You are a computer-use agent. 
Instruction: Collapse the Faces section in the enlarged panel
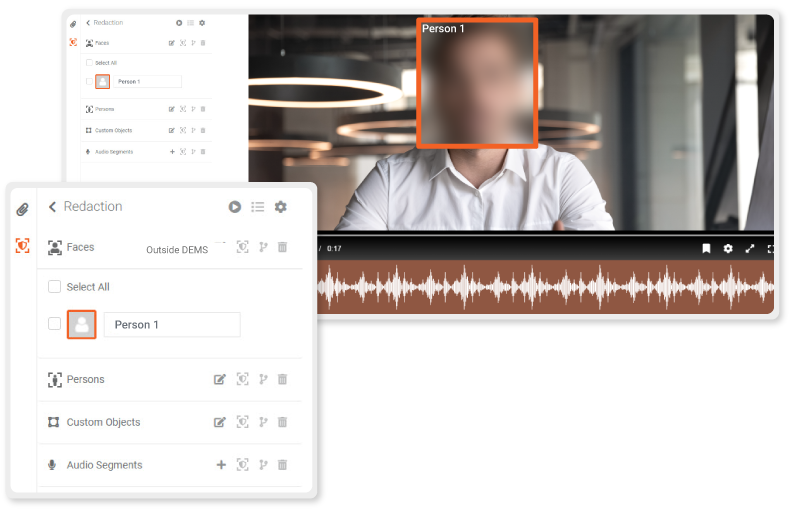79,247
